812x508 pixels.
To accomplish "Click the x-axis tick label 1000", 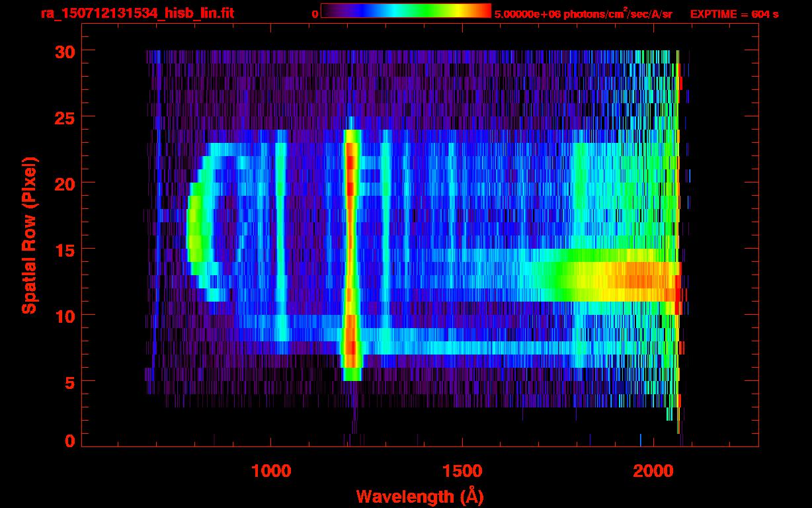I will (272, 471).
